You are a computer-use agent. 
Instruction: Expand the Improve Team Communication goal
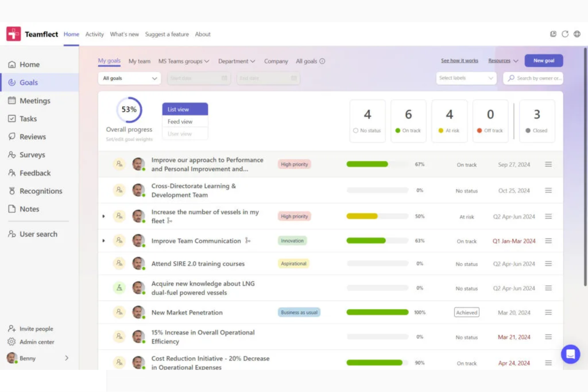tap(104, 241)
